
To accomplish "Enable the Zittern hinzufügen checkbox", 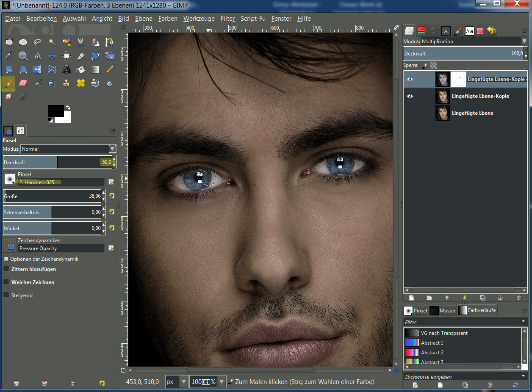I will click(6, 269).
